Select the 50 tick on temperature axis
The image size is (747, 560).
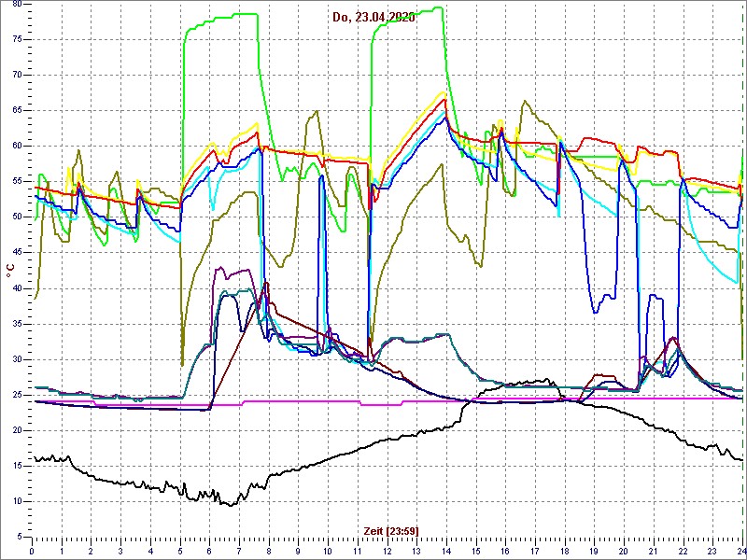coord(17,217)
